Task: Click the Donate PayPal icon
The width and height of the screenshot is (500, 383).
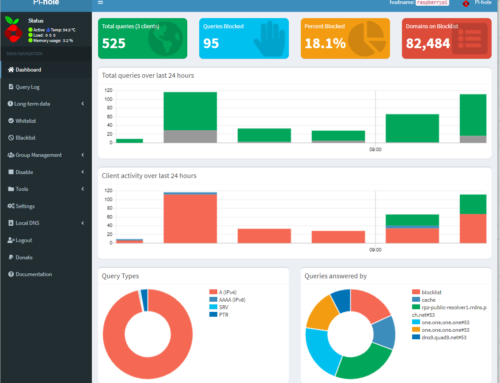Action: pos(11,257)
